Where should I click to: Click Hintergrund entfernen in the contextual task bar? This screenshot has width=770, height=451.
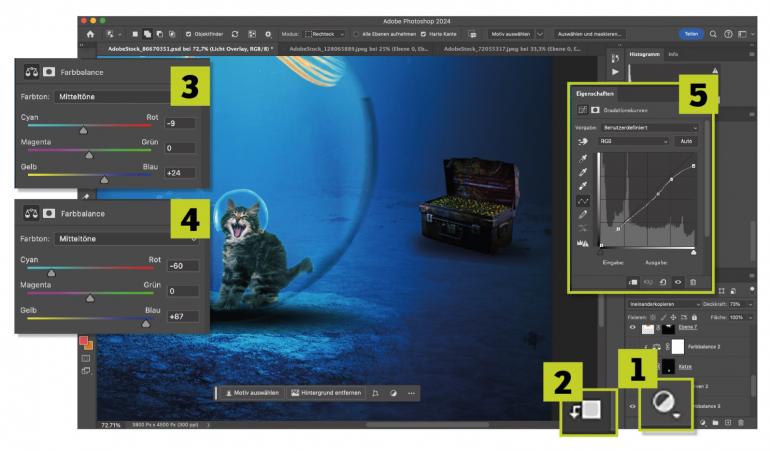pyautogui.click(x=326, y=393)
